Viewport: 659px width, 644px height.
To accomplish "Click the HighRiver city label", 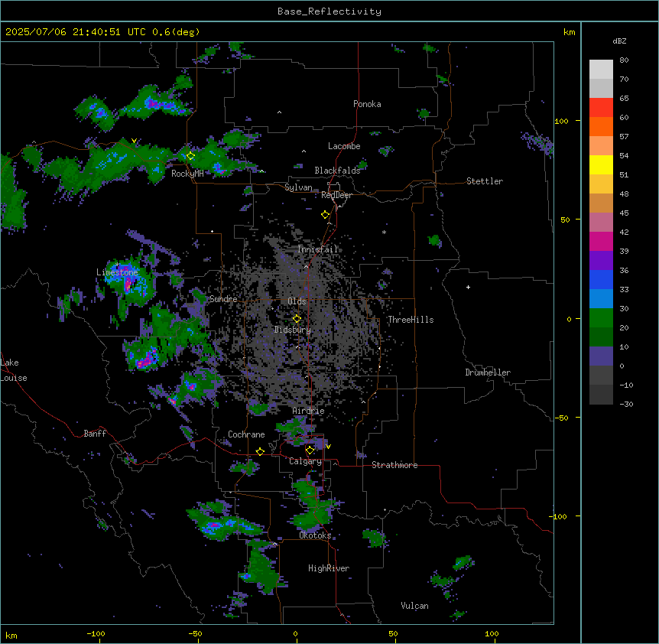I will (329, 568).
